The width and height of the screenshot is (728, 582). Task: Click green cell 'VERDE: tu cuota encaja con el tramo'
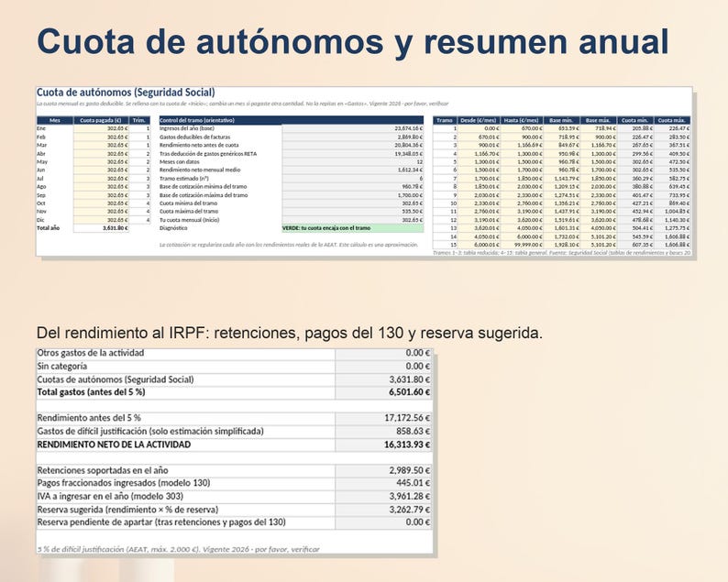coord(353,228)
